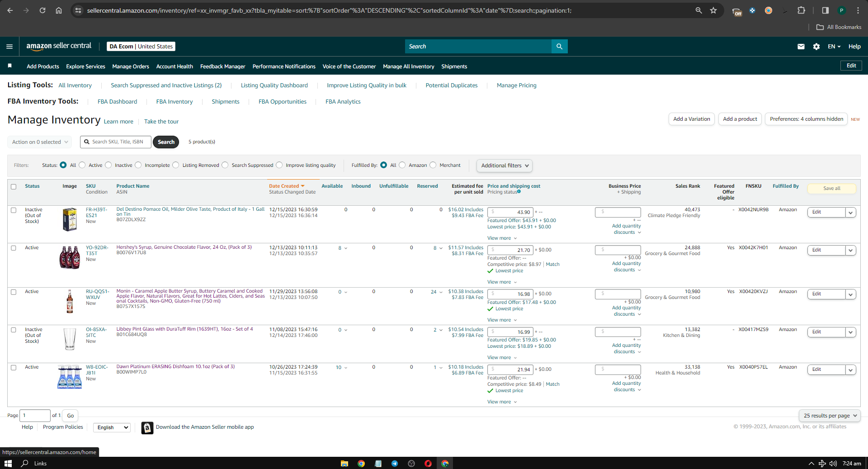View site information icon in address bar
The width and height of the screenshot is (868, 469).
point(78,10)
